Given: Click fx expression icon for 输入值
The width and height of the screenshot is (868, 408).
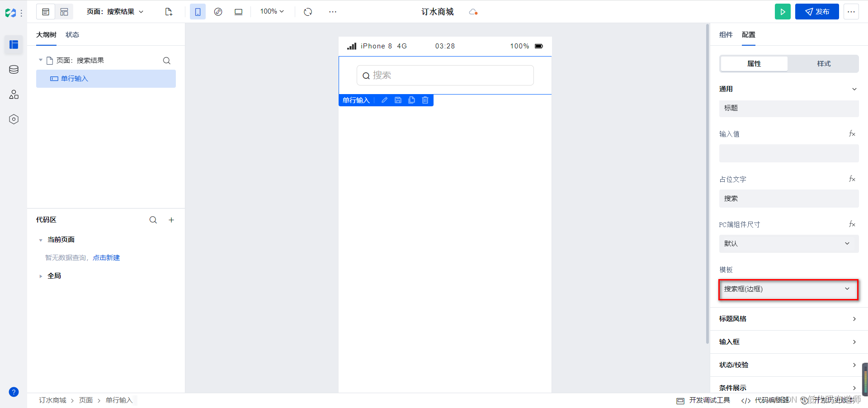Looking at the screenshot, I should (852, 133).
